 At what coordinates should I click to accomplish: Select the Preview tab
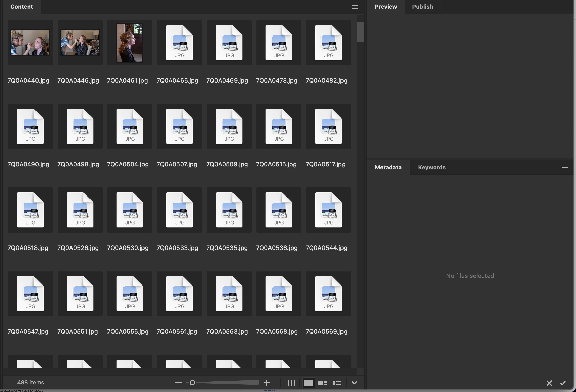[385, 7]
